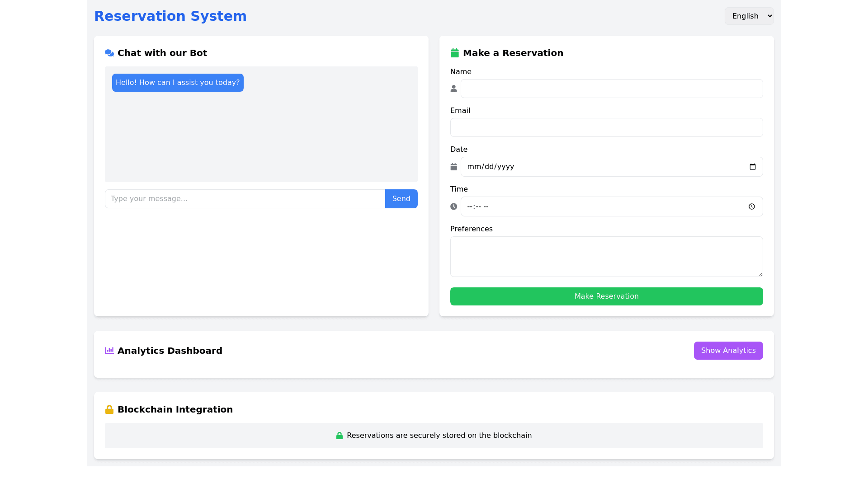Viewport: 868px width, 488px height.
Task: Click the person icon beside Name field
Action: tap(453, 89)
